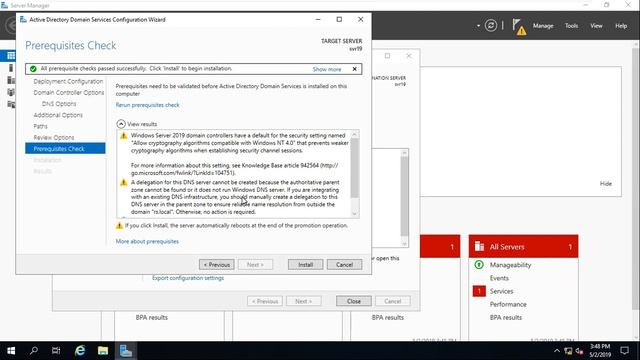Open taskbar Search
This screenshot has width=640, height=360.
(x=34, y=351)
